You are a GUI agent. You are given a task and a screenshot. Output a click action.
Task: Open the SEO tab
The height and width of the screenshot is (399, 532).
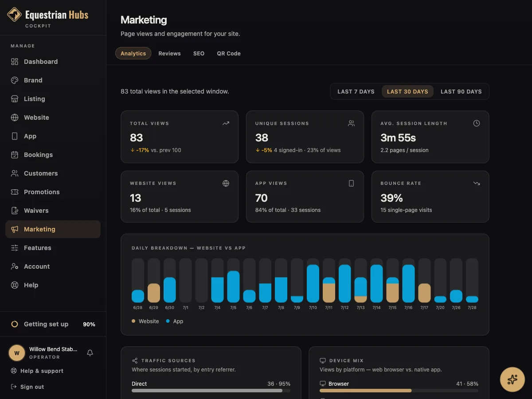pyautogui.click(x=199, y=53)
